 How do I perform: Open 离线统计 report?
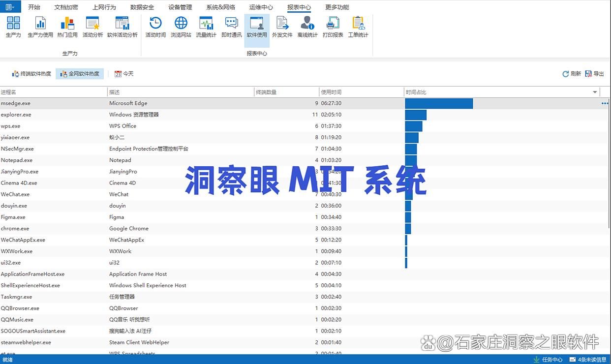(x=307, y=27)
